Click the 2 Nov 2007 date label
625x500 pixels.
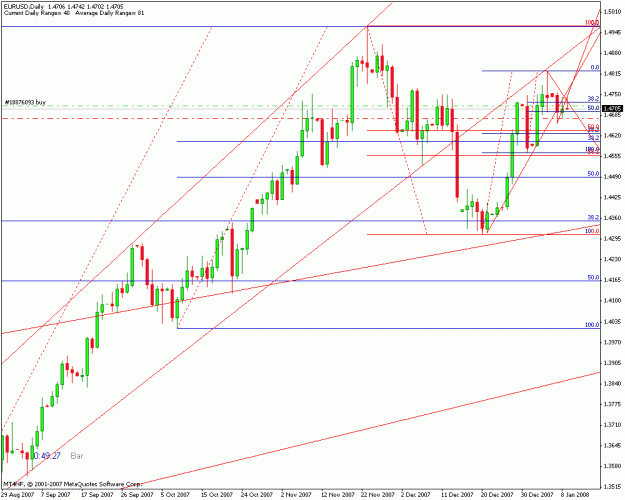click(x=295, y=495)
